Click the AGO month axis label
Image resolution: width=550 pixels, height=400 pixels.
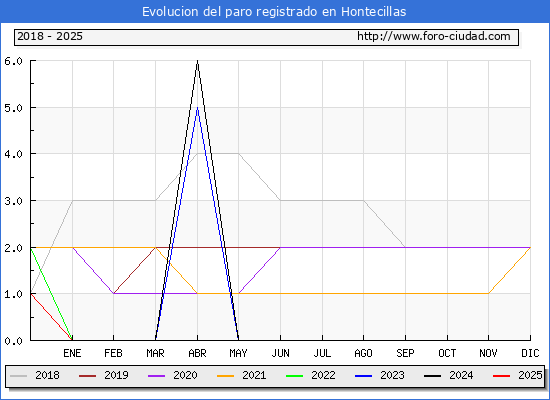[x=363, y=353]
